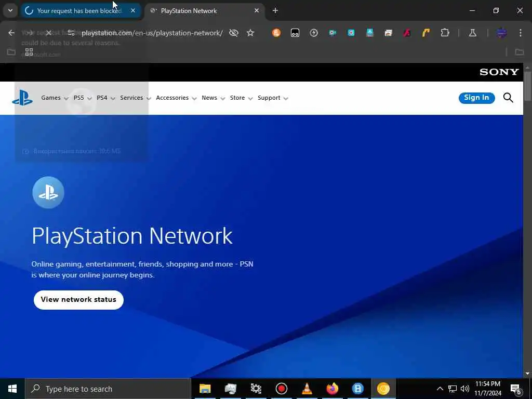This screenshot has height=399, width=532.
Task: Close the PlayStation Network tab
Action: pos(257,10)
